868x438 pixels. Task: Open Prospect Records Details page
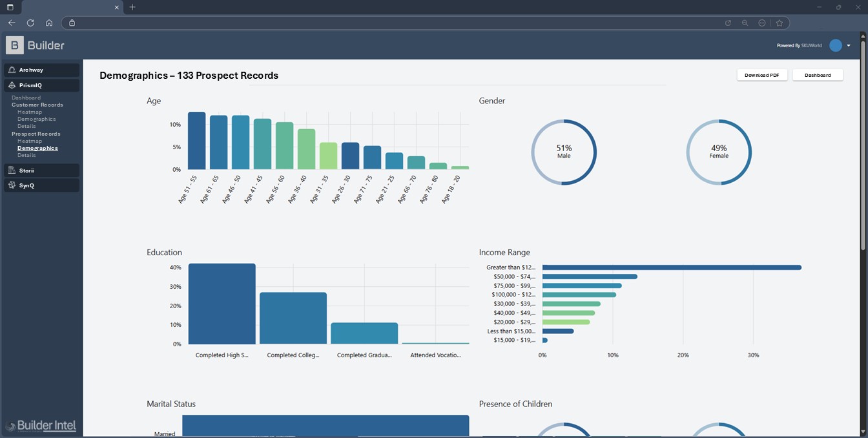(26, 155)
